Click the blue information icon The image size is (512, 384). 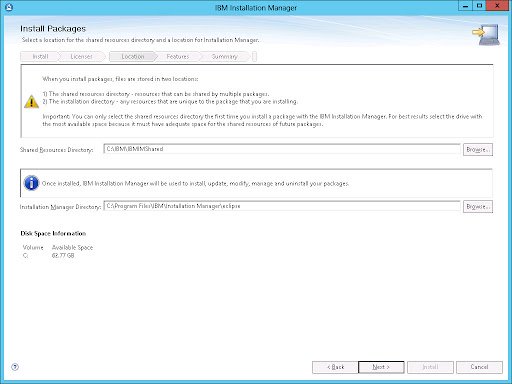click(31, 183)
